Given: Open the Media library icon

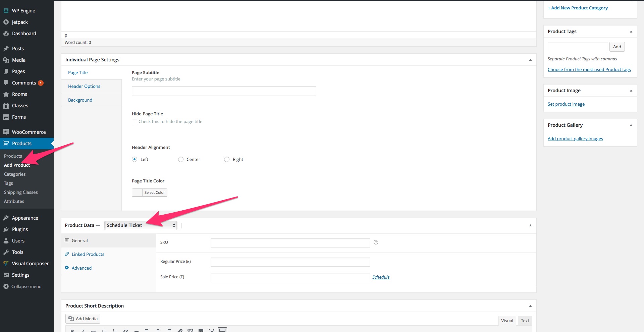Looking at the screenshot, I should (x=6, y=60).
